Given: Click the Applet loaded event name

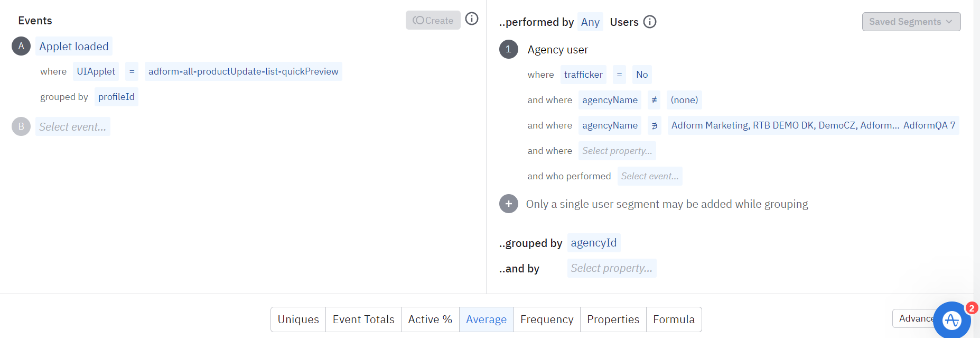Looking at the screenshot, I should coord(74,47).
